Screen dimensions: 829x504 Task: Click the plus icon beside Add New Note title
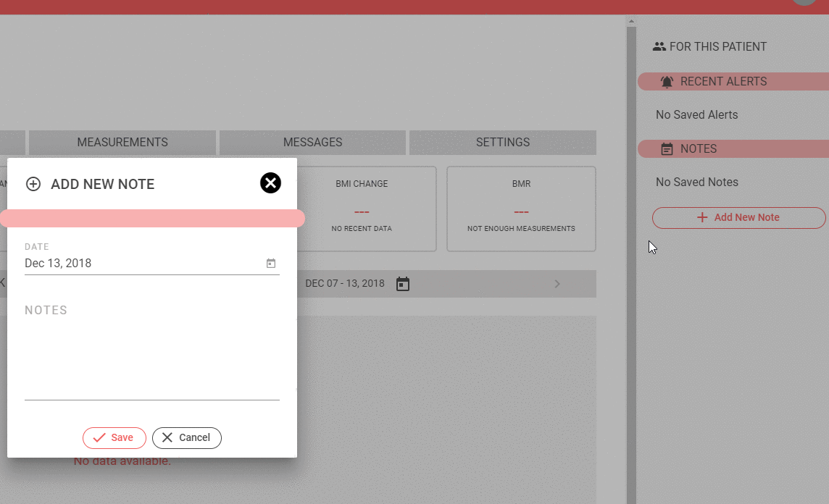[33, 184]
